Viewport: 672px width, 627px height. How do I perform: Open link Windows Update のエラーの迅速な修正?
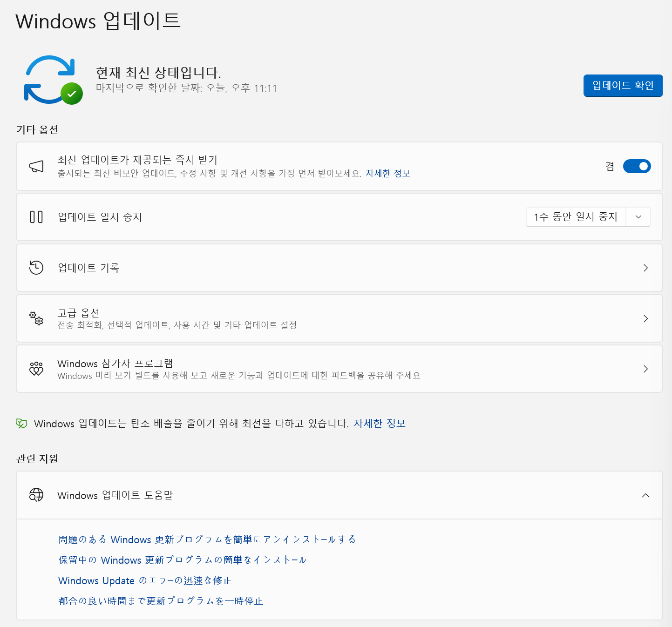145,580
